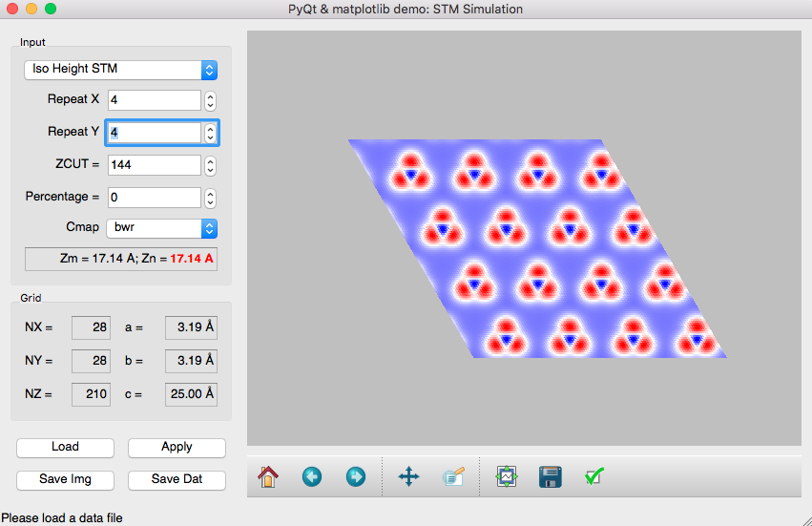Click the Zm = 17.14 A readout
The height and width of the screenshot is (526, 812).
(x=121, y=259)
